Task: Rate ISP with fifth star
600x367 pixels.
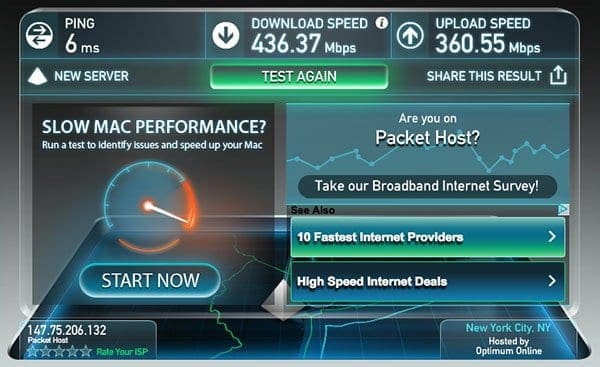Action: [x=86, y=351]
